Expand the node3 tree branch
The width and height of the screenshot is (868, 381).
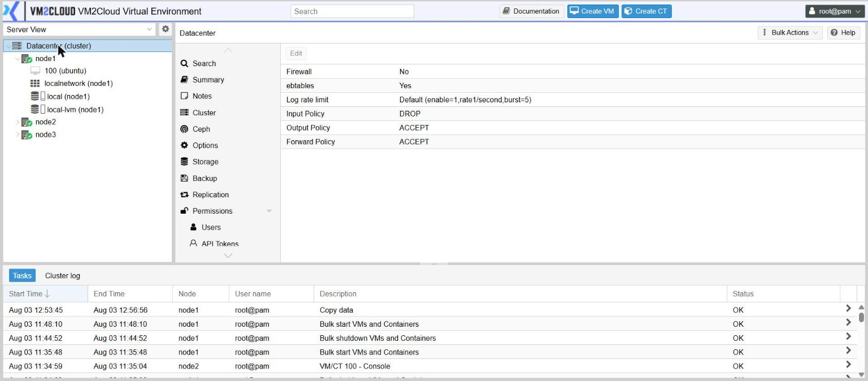click(x=17, y=135)
